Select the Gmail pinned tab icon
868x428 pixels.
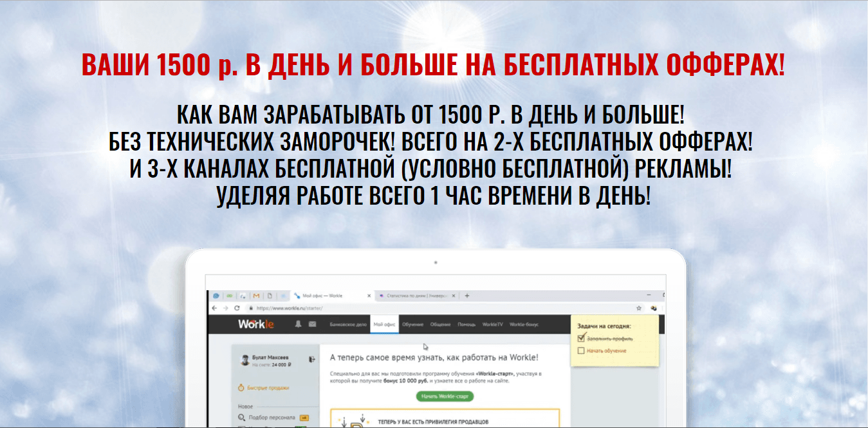pos(256,295)
